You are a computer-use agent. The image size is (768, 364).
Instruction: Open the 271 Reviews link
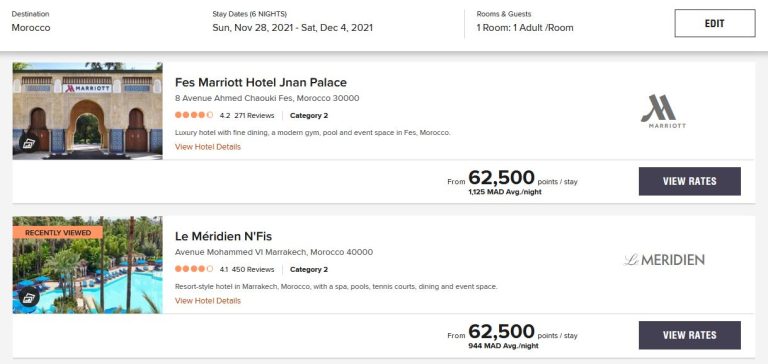pos(254,116)
